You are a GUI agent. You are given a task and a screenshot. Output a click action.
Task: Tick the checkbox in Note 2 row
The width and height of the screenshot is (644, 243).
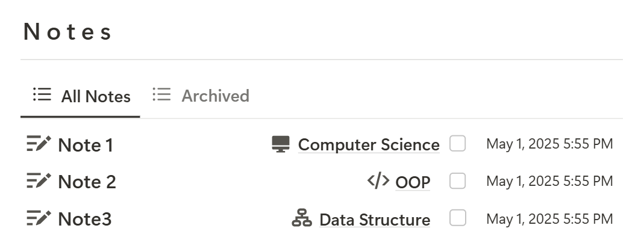coord(457,180)
